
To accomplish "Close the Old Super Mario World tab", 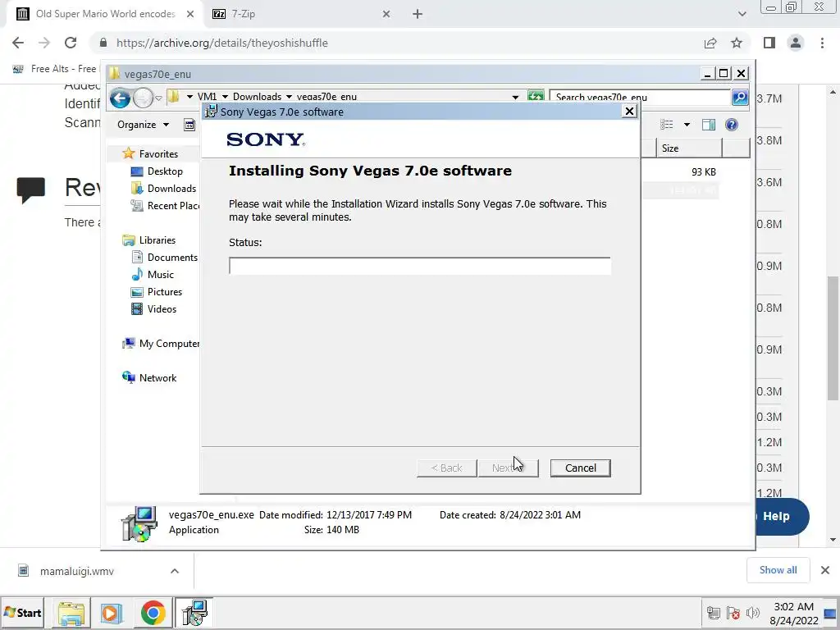I will (190, 14).
